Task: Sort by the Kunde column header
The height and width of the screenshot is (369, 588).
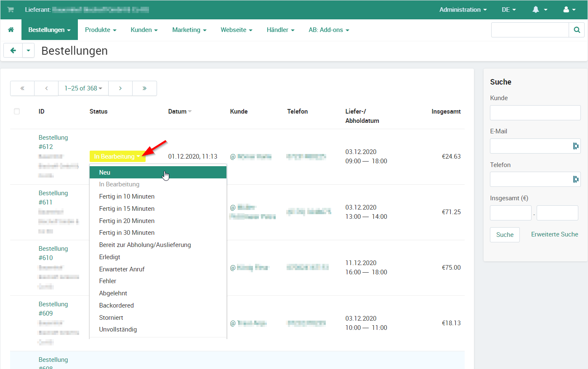Action: tap(239, 111)
